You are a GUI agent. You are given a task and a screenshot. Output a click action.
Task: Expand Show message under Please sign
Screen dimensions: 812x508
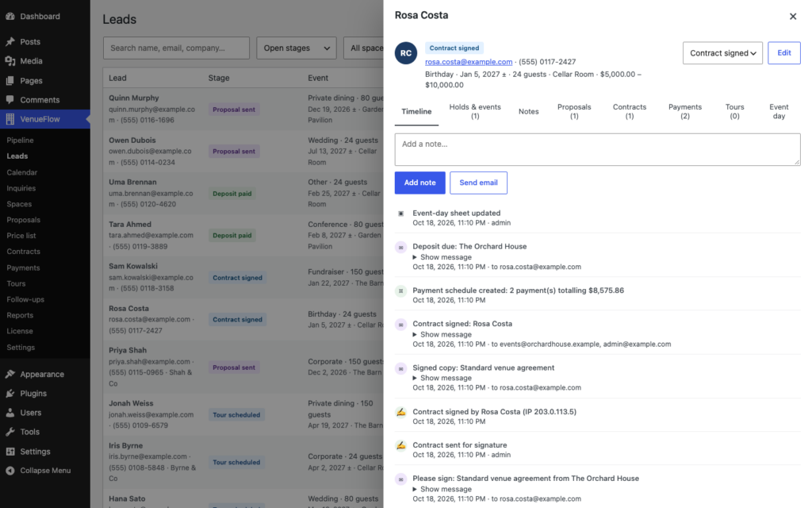point(442,489)
